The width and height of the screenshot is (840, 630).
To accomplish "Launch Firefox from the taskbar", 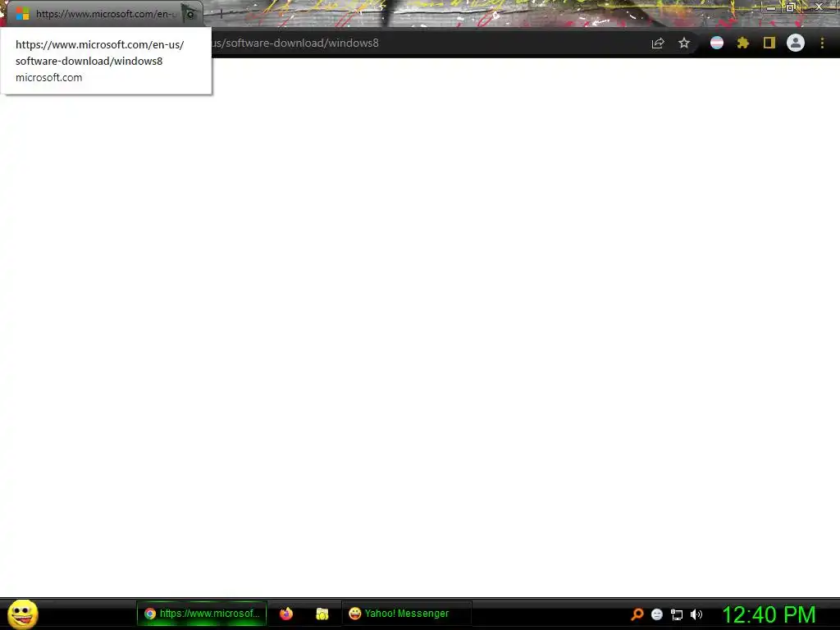I will coord(286,614).
